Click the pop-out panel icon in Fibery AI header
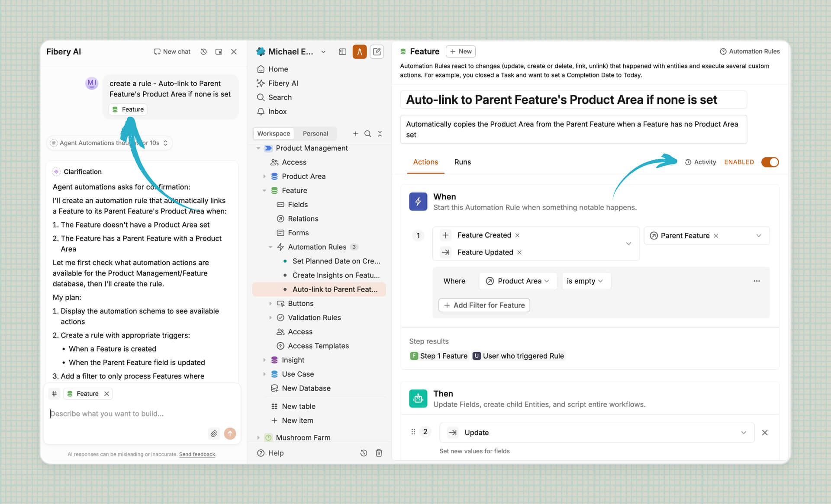Image resolution: width=831 pixels, height=504 pixels. [219, 51]
